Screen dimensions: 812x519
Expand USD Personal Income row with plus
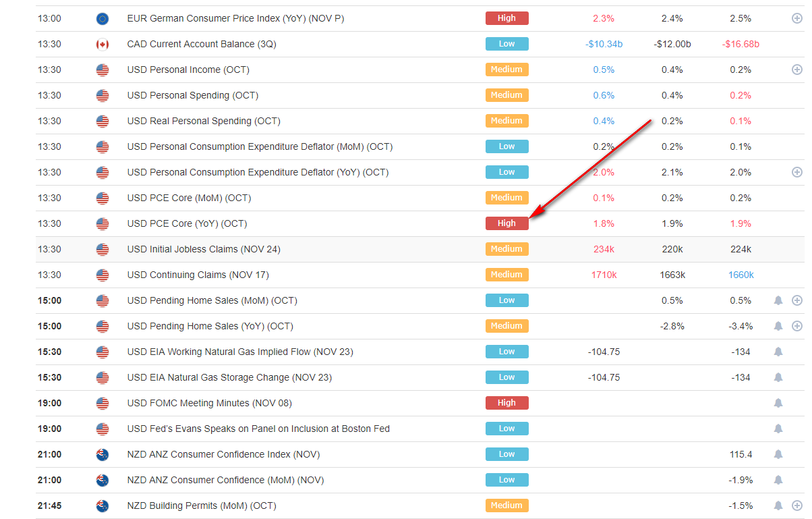point(796,70)
